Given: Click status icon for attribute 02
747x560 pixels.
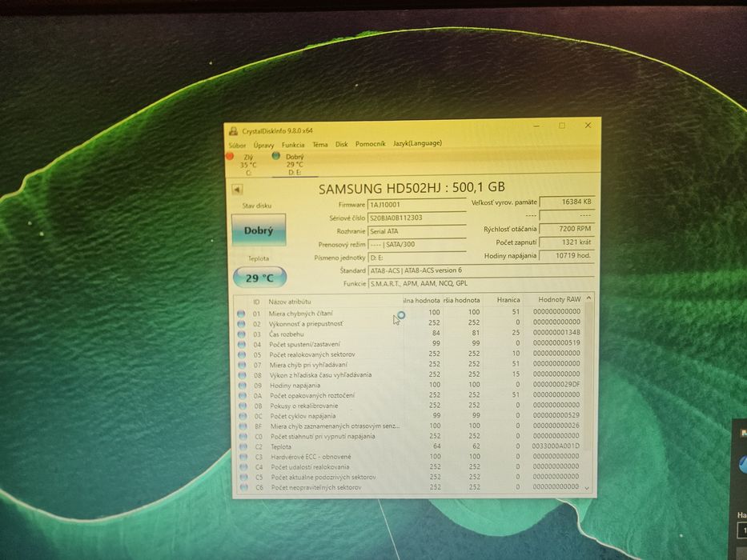Looking at the screenshot, I should point(241,324).
